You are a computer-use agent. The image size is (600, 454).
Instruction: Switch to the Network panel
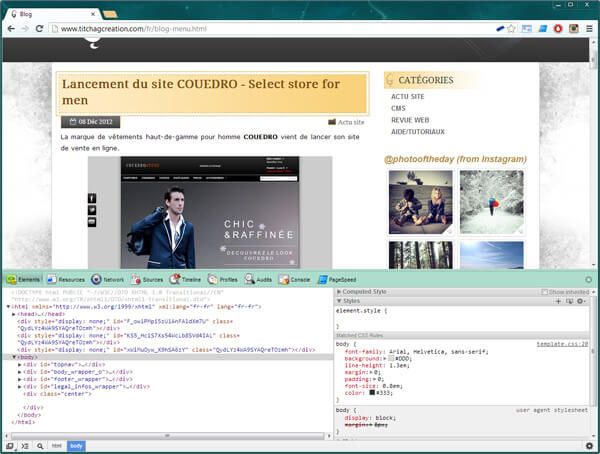pyautogui.click(x=107, y=279)
